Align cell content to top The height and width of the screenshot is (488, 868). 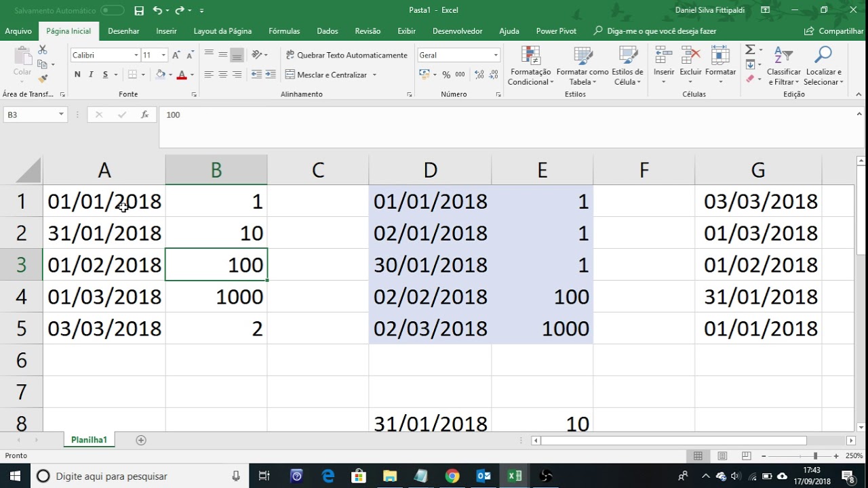pos(209,55)
